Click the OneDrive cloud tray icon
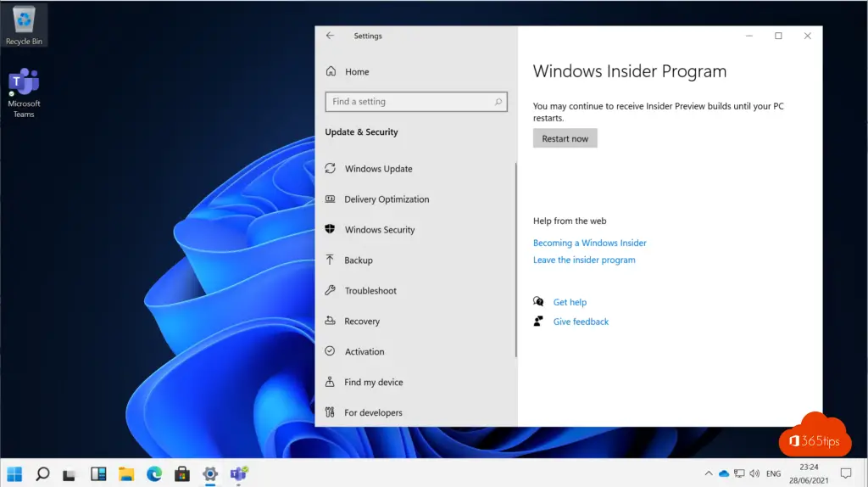The width and height of the screenshot is (868, 487). [724, 473]
